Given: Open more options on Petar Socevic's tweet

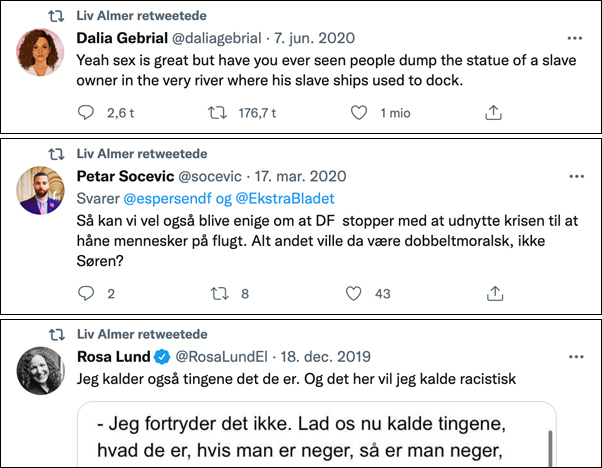Looking at the screenshot, I should click(x=577, y=176).
